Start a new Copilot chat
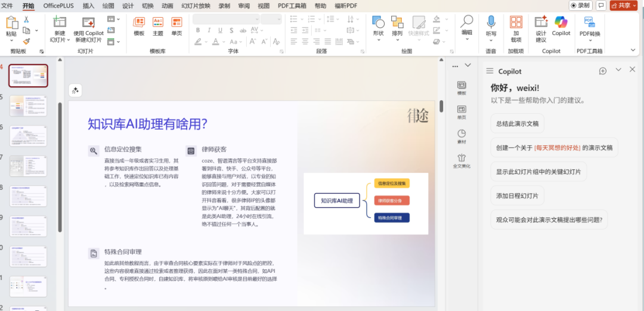The image size is (644, 311). click(603, 71)
